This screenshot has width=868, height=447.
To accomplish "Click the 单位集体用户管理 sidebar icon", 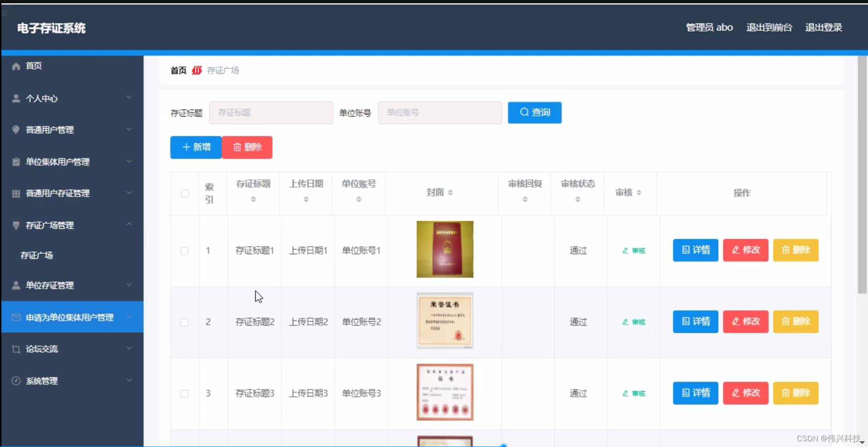I will pyautogui.click(x=15, y=161).
